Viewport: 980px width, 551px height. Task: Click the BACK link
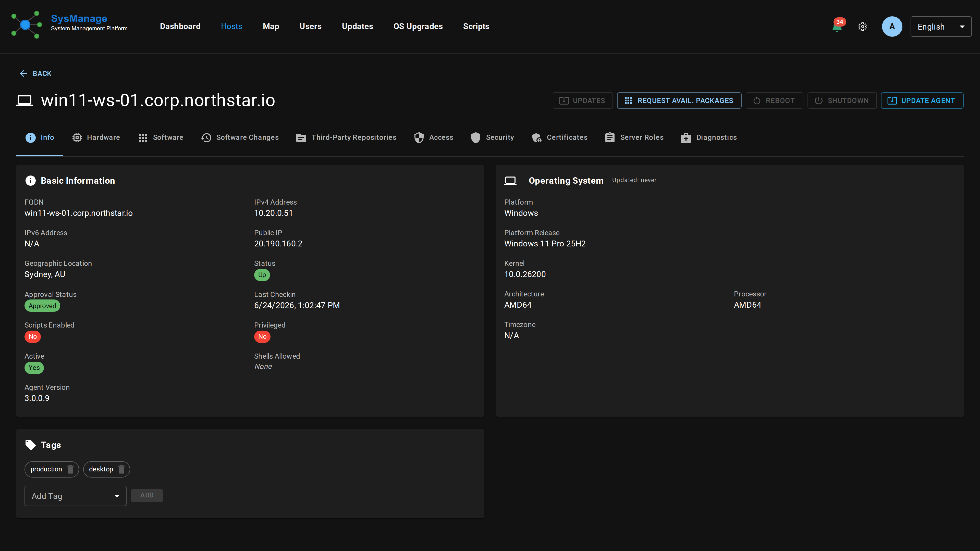click(x=35, y=73)
